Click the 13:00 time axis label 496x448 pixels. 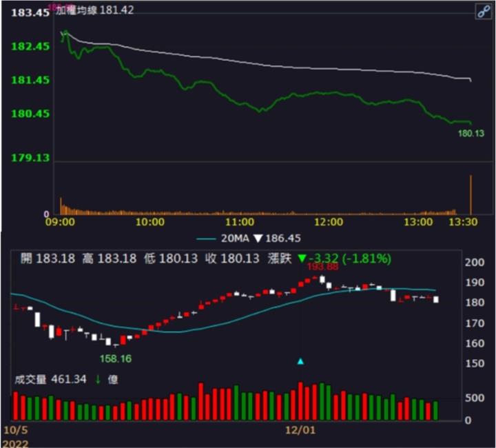click(418, 222)
